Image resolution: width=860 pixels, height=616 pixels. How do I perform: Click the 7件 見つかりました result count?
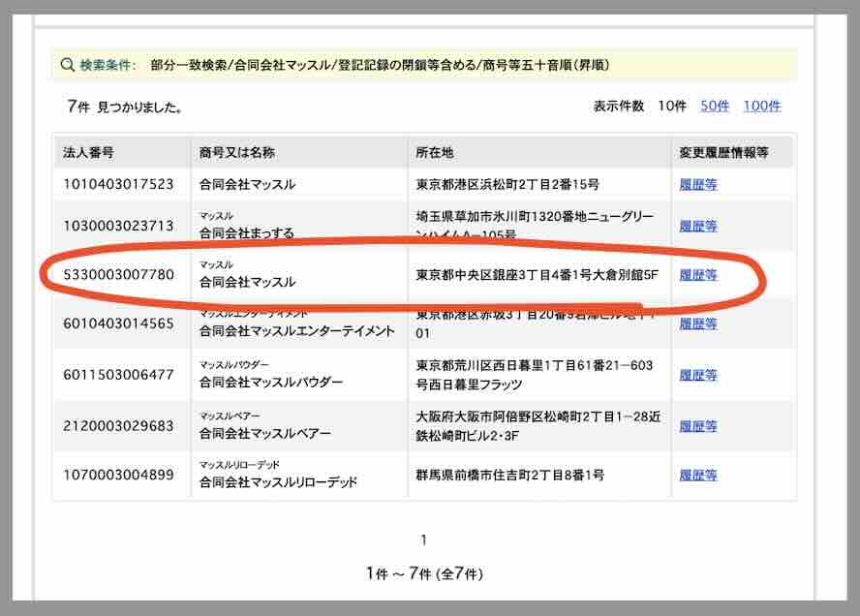(125, 107)
